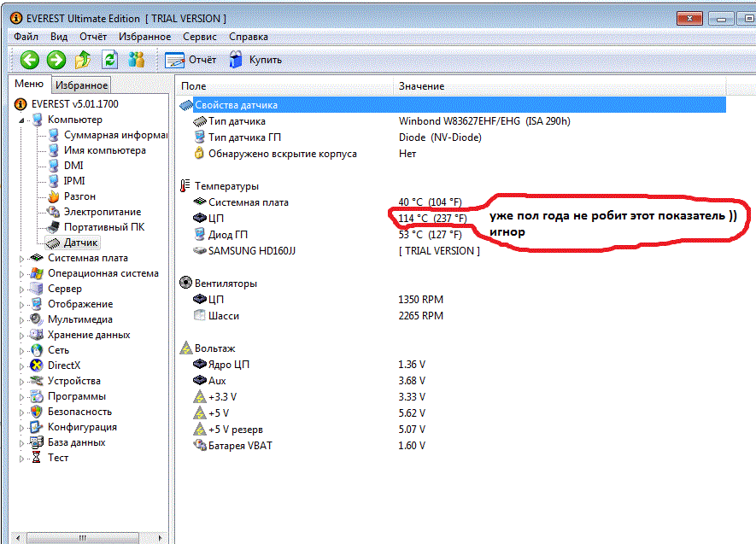Open the Справка menu
The width and height of the screenshot is (756, 544).
[x=249, y=37]
